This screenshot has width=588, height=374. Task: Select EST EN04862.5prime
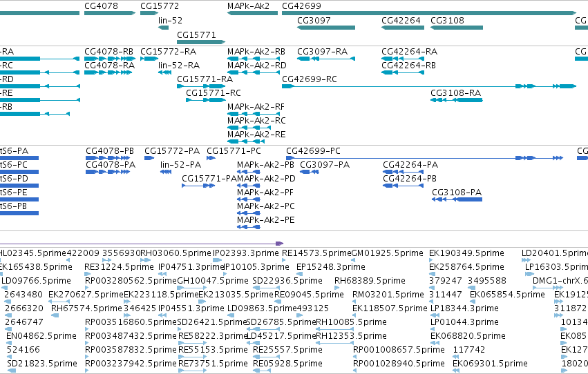41,336
